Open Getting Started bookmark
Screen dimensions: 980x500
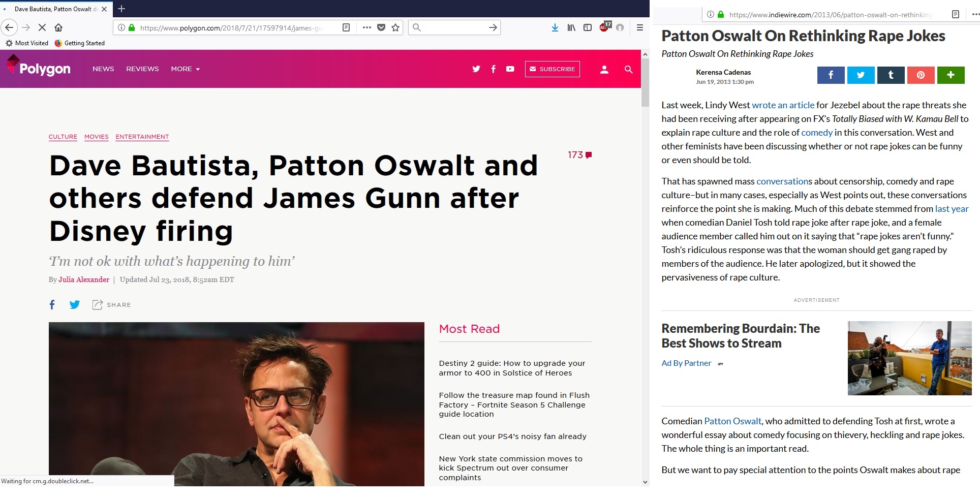80,43
